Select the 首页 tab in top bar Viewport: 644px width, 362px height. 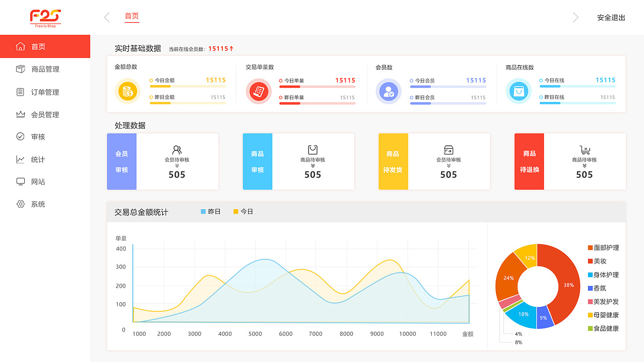pos(132,16)
